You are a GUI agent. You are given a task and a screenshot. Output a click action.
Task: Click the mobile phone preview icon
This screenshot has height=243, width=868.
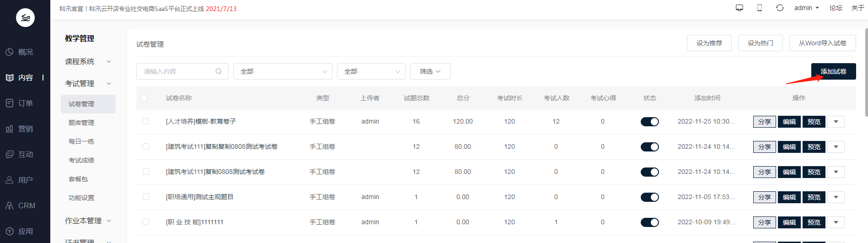click(x=760, y=8)
